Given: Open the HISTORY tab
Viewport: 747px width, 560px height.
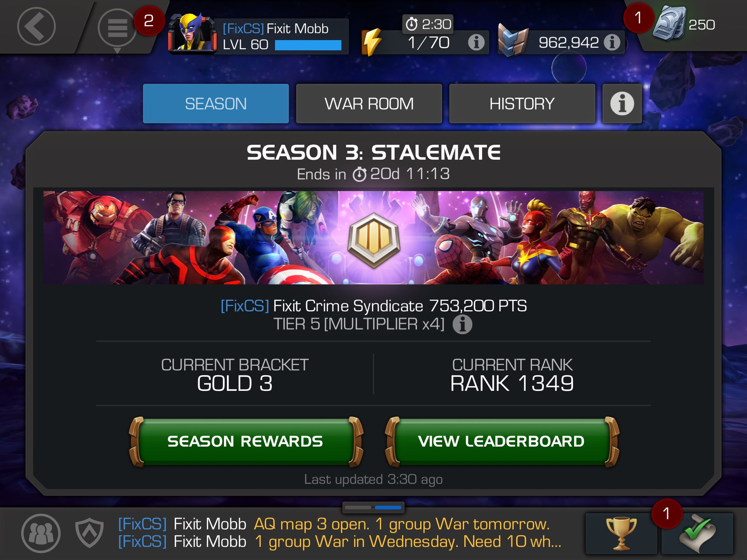Looking at the screenshot, I should (522, 103).
